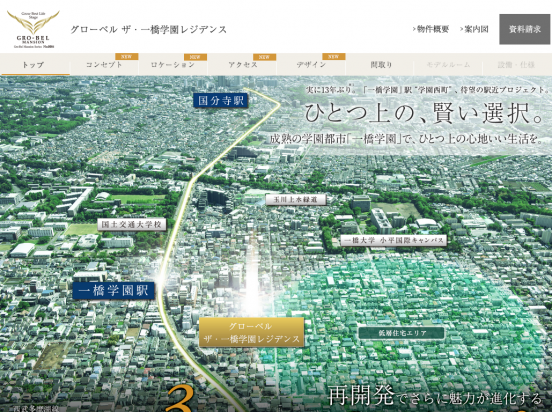Click the ひとつ上の、賢い選択。 headline
Viewport: 552px width, 412px height.
click(x=424, y=113)
